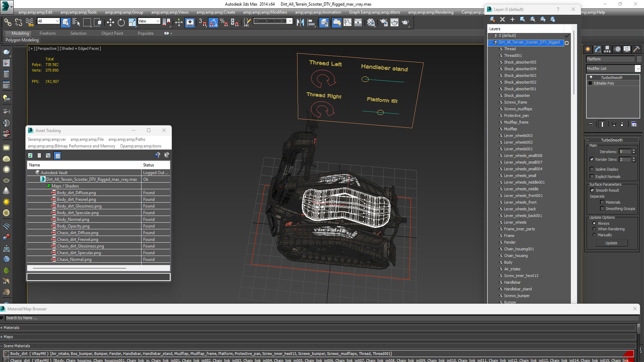Collapse the Dirt_All_Terrain_Scooter_DTV_Rigged layer
This screenshot has width=644, height=362.
pos(490,43)
